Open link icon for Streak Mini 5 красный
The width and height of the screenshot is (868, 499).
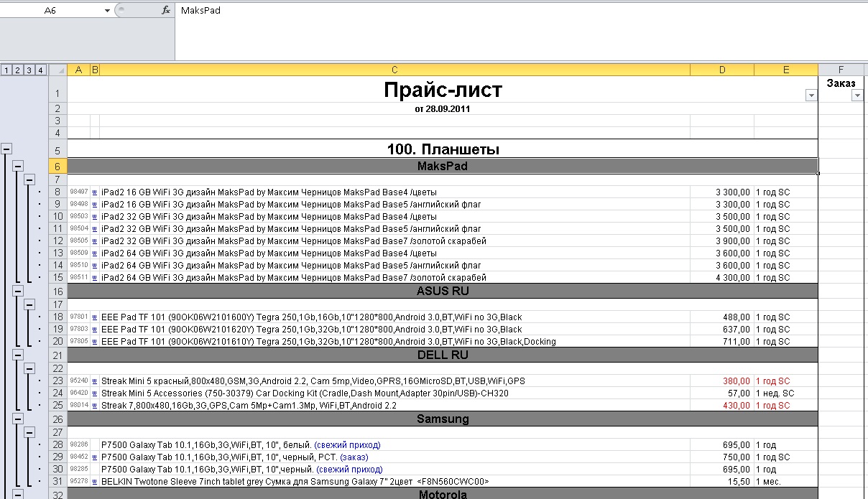95,381
